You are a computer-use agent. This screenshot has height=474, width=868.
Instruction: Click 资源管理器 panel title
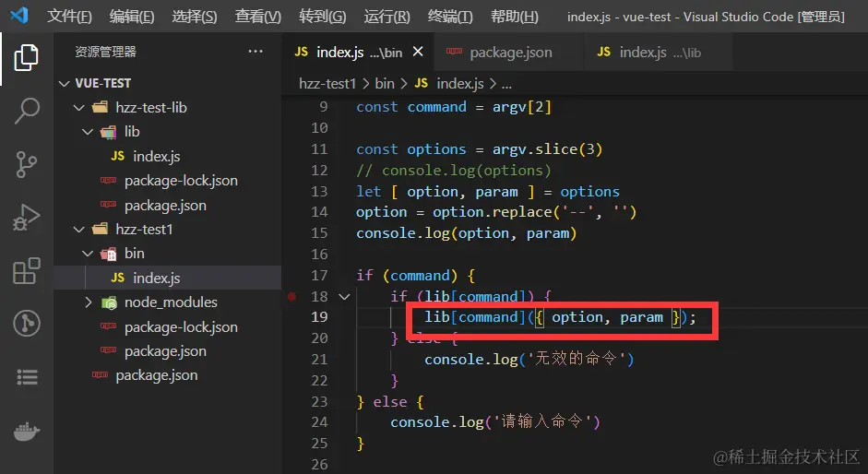pyautogui.click(x=105, y=52)
